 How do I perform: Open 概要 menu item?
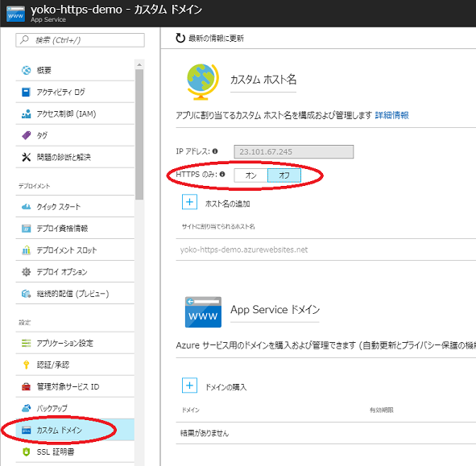point(75,70)
